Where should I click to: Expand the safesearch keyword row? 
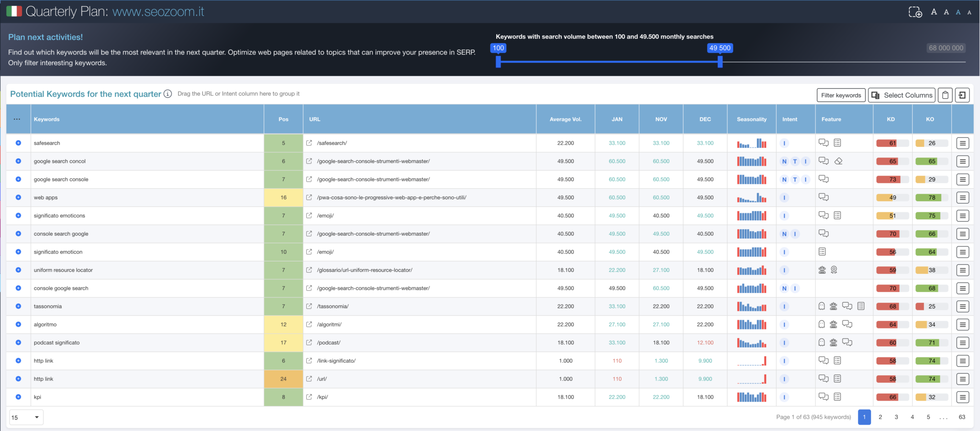click(x=18, y=143)
